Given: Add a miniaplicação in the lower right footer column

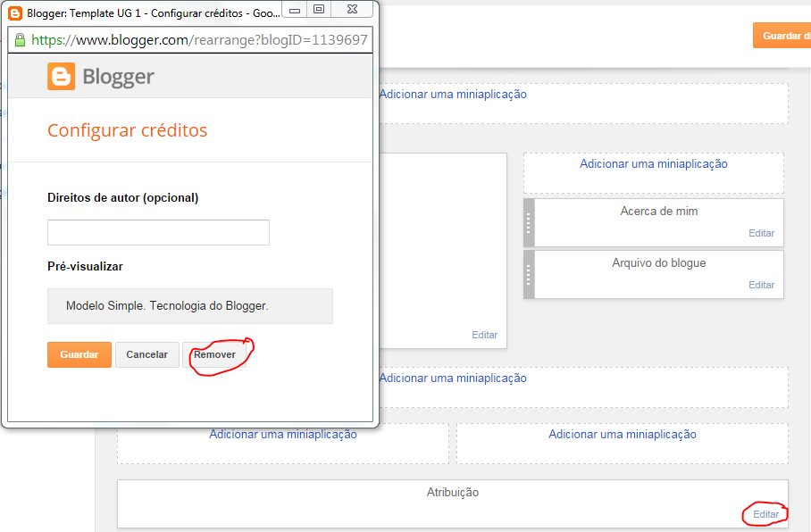Looking at the screenshot, I should click(623, 435).
